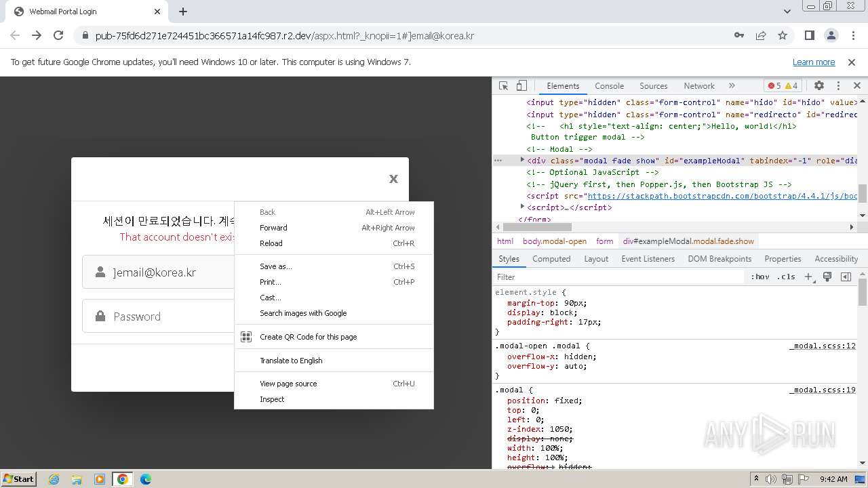Reload the page with the toolbar icon
The image size is (868, 488).
coord(58,35)
